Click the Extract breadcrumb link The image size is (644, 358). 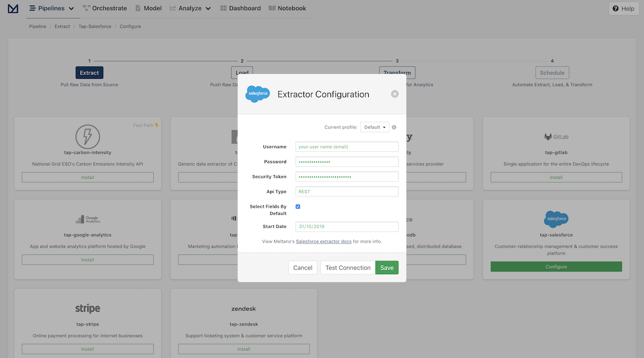coord(62,26)
